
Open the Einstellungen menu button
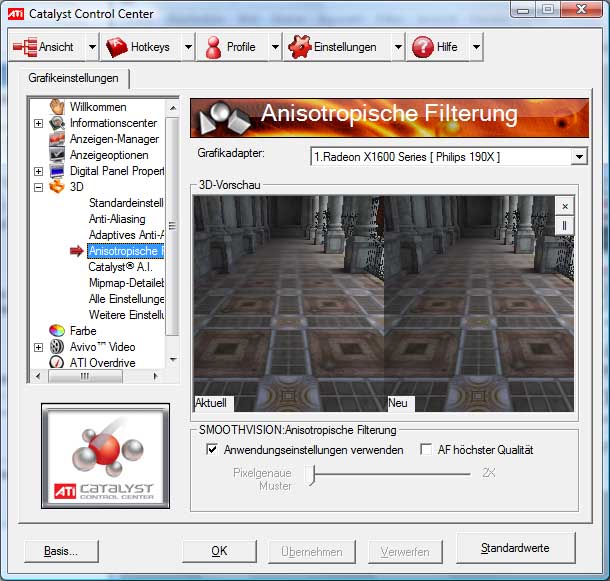pos(337,47)
